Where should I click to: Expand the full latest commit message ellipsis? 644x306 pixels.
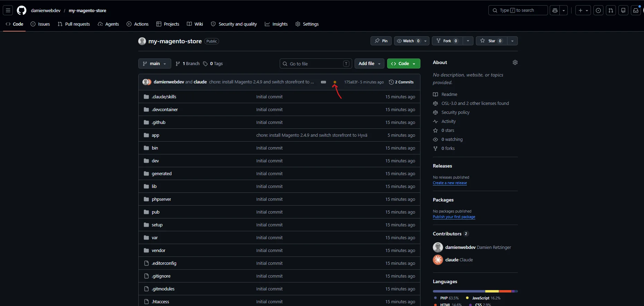click(323, 82)
